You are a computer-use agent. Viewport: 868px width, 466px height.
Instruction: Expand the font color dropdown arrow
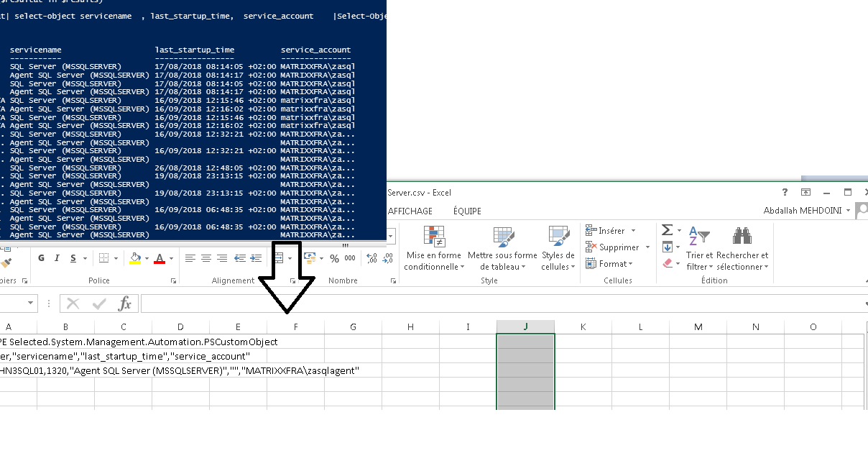[171, 259]
